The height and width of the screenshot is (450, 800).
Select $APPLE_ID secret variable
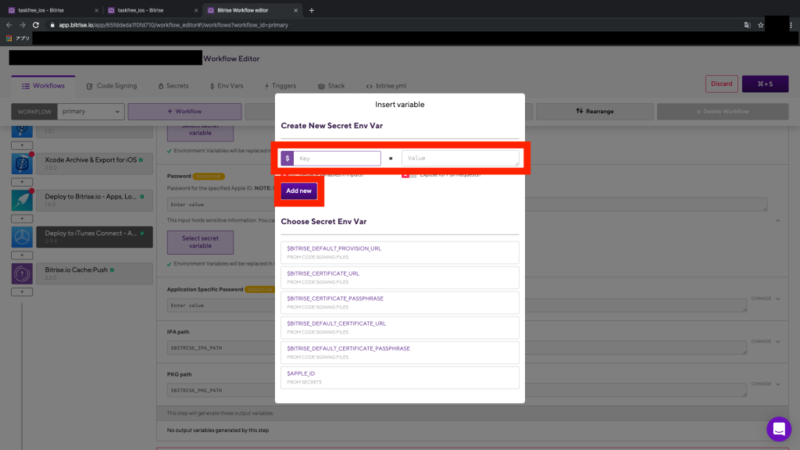pyautogui.click(x=399, y=377)
